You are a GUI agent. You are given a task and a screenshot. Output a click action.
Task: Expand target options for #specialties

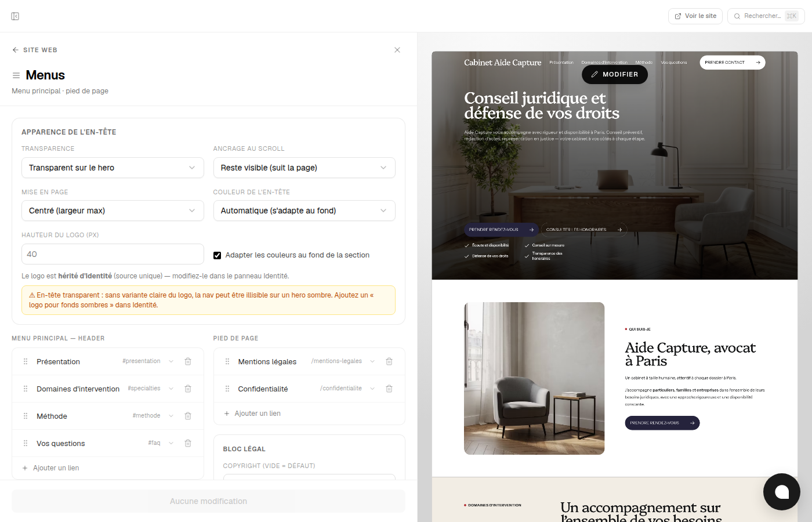pos(171,389)
